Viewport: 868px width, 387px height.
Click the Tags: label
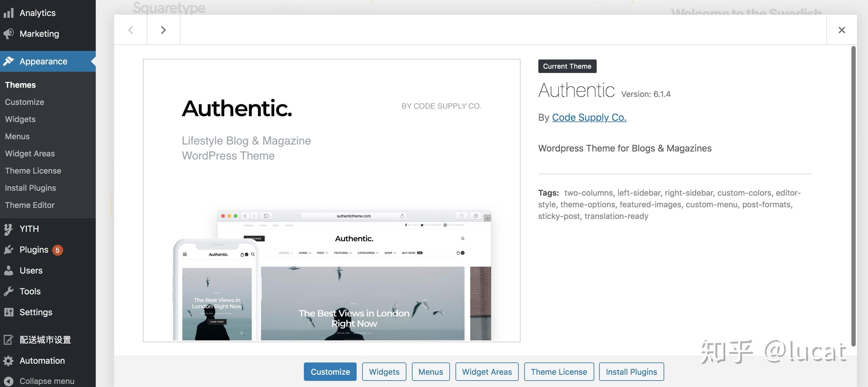tap(548, 193)
